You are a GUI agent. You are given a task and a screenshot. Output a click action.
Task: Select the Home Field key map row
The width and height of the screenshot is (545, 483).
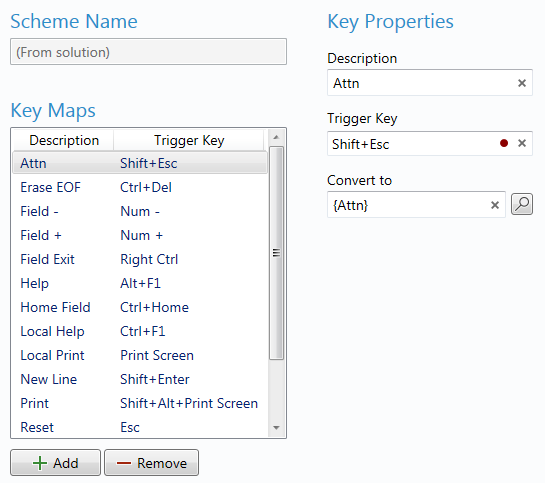(x=140, y=307)
